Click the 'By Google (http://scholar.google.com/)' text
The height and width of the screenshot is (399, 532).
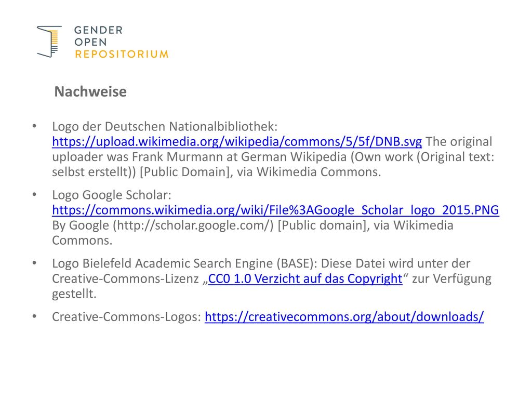pyautogui.click(x=163, y=225)
